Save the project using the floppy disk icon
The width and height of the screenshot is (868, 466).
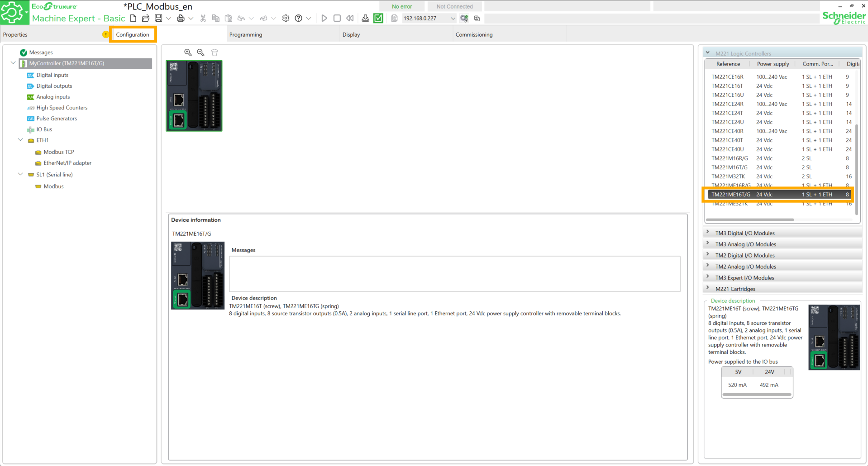tap(158, 18)
